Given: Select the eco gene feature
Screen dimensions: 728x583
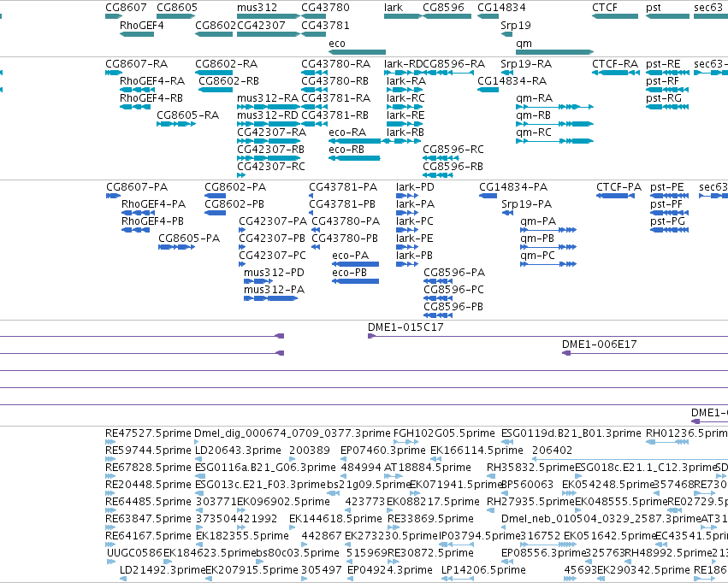Looking at the screenshot, I should click(357, 52).
